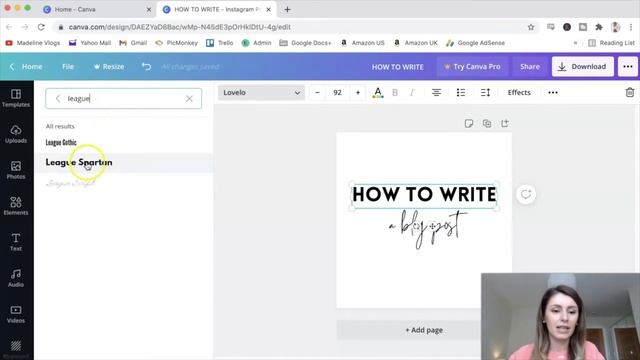Open more toolbar options ellipsis
Viewport: 640px width, 360px height.
pyautogui.click(x=553, y=93)
